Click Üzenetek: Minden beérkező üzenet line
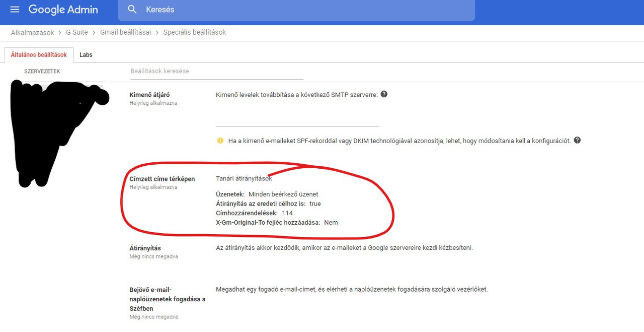 [267, 194]
